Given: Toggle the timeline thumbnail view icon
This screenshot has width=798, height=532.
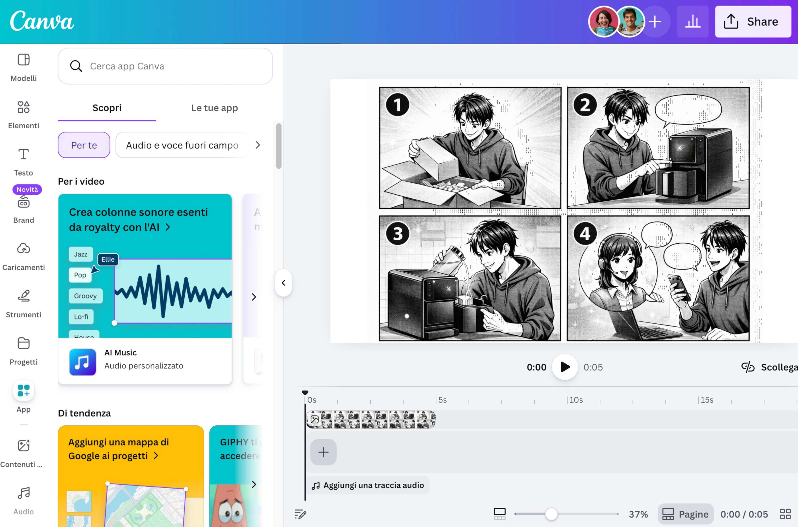Looking at the screenshot, I should coord(499,514).
